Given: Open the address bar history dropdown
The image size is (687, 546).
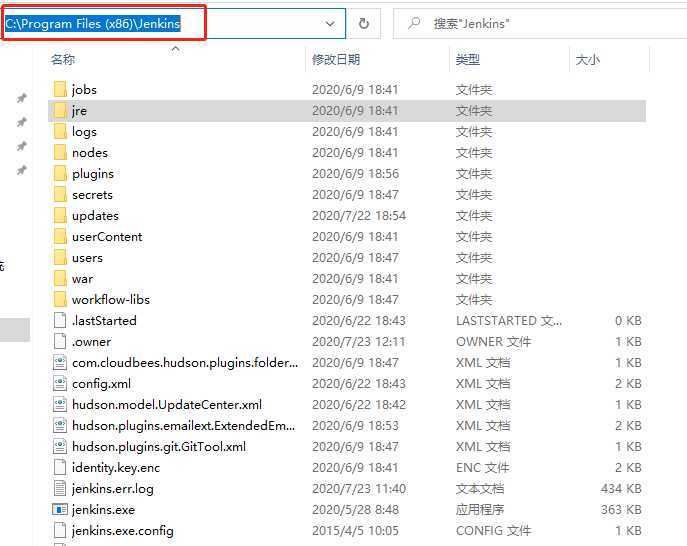Looking at the screenshot, I should pyautogui.click(x=330, y=24).
